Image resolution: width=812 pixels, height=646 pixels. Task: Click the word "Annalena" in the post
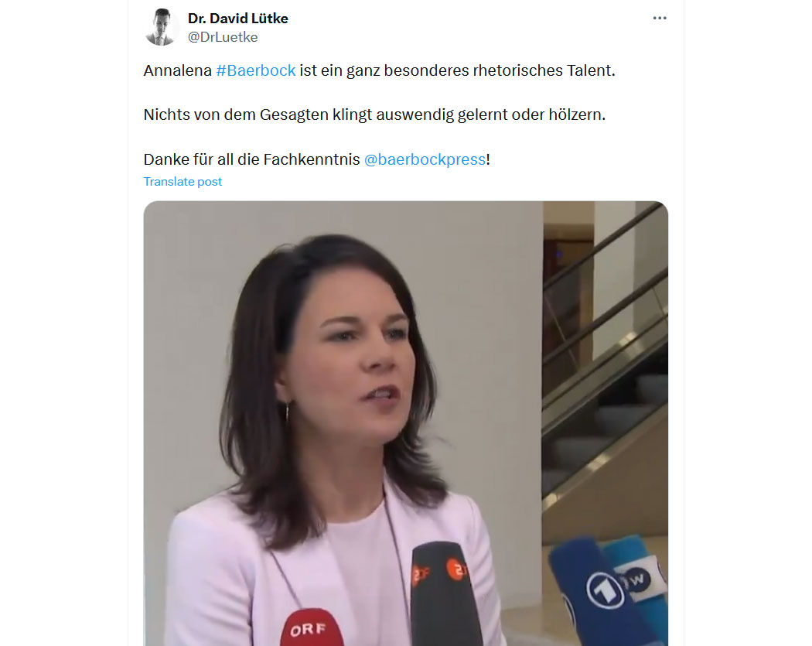(178, 70)
